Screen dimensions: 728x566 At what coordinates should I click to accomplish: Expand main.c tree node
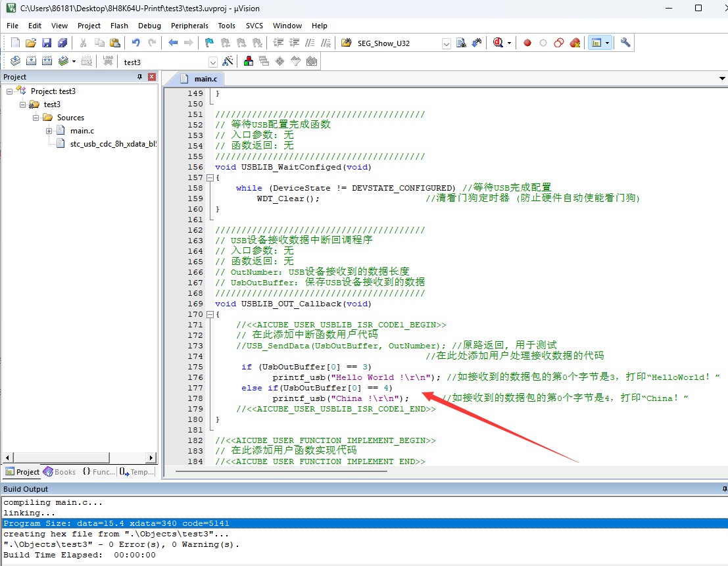[x=49, y=131]
